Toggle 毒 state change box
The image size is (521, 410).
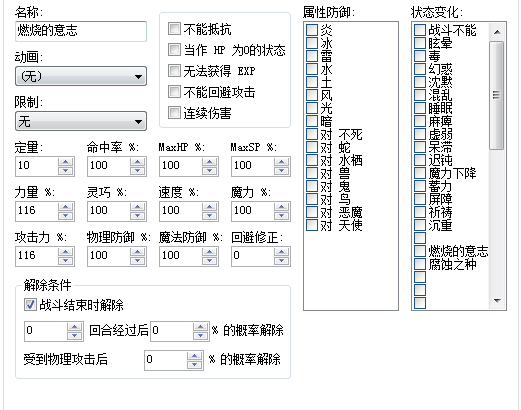tap(420, 56)
